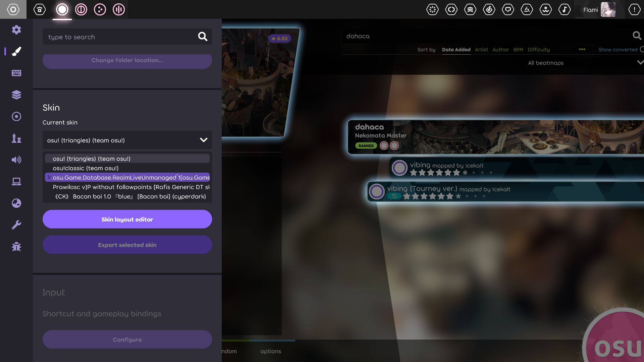Select the osu.Game.Database.RealmLiveUnmanaged skin entry
This screenshot has height=362, width=644.
[x=127, y=177]
